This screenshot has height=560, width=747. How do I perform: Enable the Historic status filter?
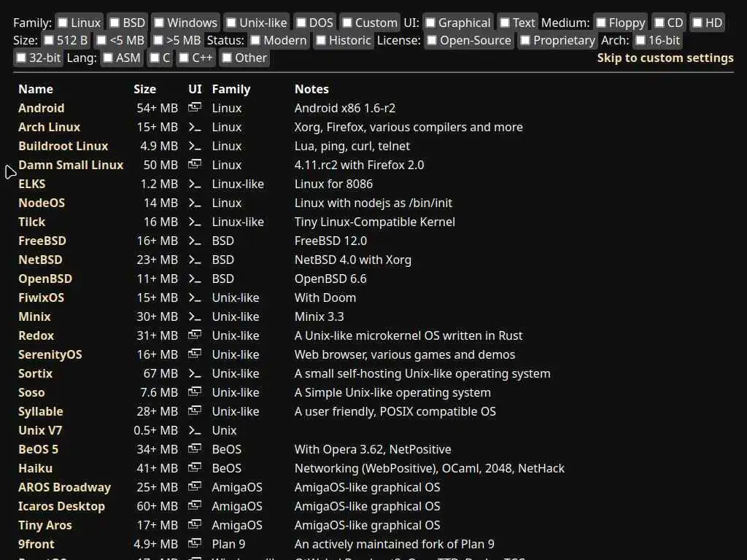coord(321,41)
